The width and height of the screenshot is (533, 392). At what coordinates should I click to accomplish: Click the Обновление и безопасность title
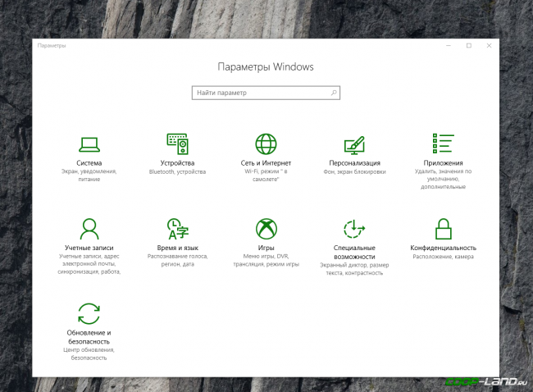89,337
